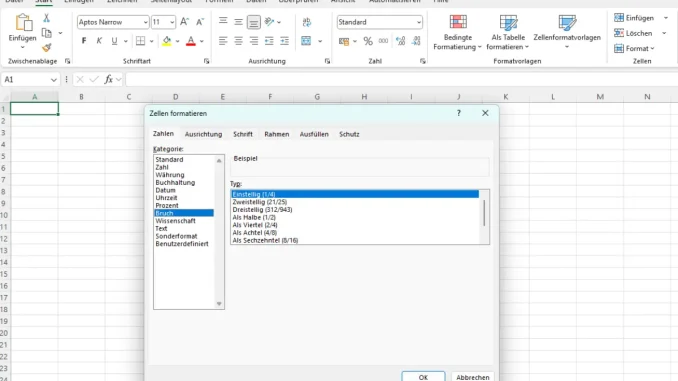
Task: Click the Abbrechen button
Action: [x=473, y=377]
